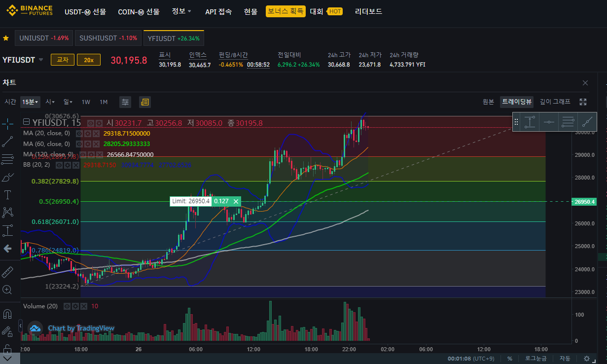607x364 pixels.
Task: Select the price range measurement tool
Action: (8, 230)
